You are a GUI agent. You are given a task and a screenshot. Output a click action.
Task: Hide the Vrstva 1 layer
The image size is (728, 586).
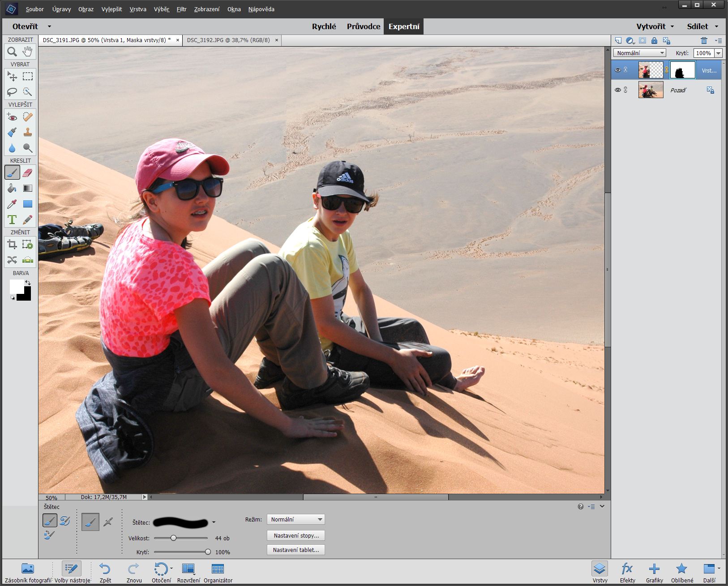pyautogui.click(x=618, y=70)
